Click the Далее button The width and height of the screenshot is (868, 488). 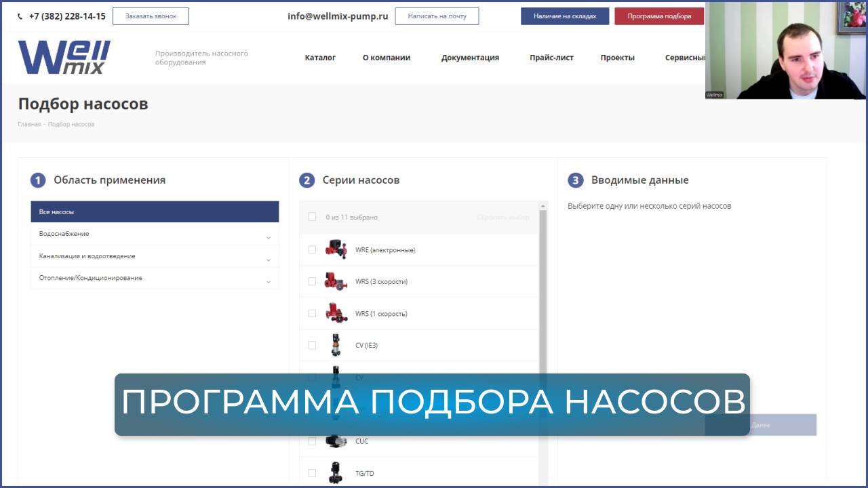coord(761,425)
